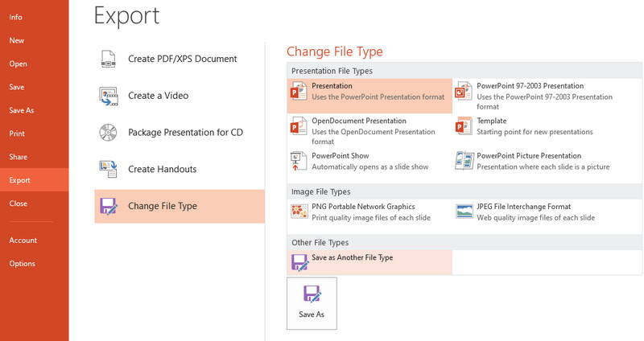Choose the PNG Portable Network Graphics icon
644x341 pixels.
click(x=299, y=212)
